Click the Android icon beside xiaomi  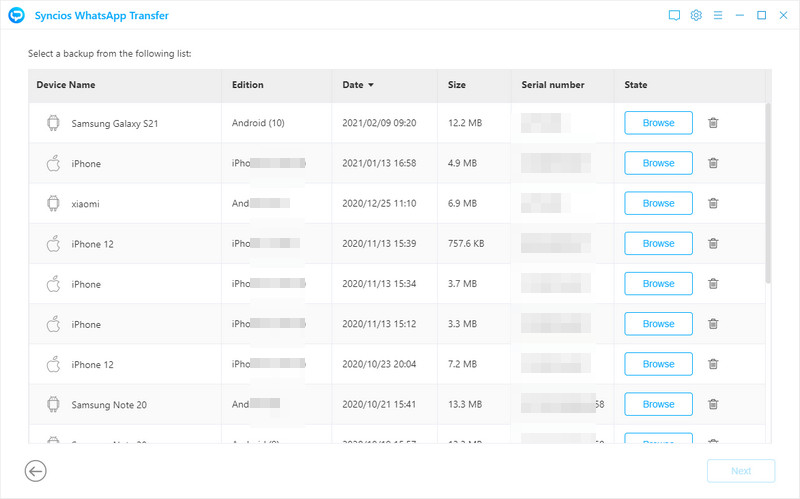pyautogui.click(x=53, y=203)
